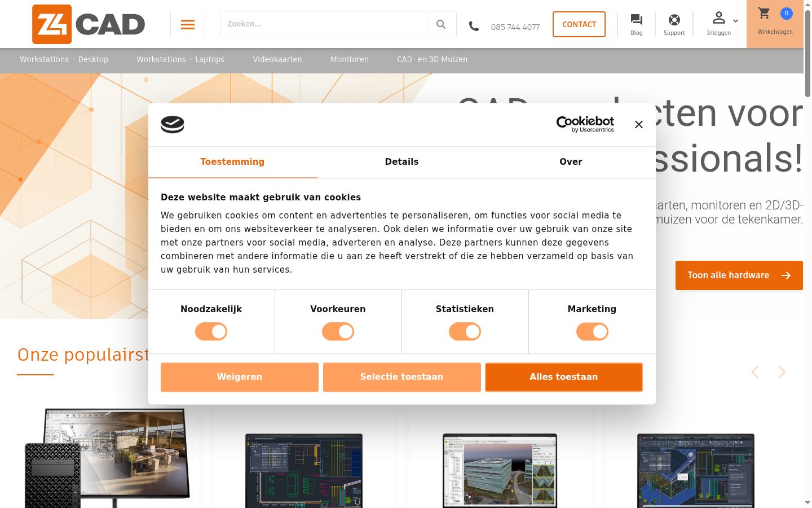Switch to the Over tab
The image size is (812, 508).
tap(571, 162)
